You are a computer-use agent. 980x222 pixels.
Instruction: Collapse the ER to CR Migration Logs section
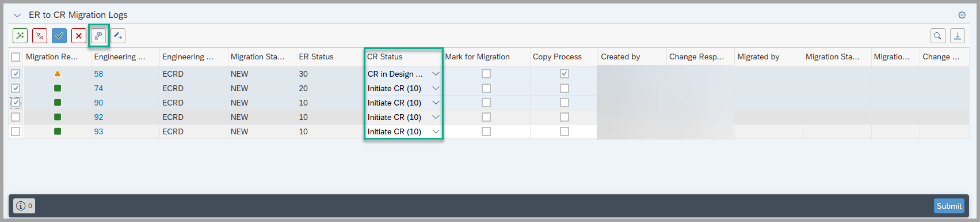(17, 15)
